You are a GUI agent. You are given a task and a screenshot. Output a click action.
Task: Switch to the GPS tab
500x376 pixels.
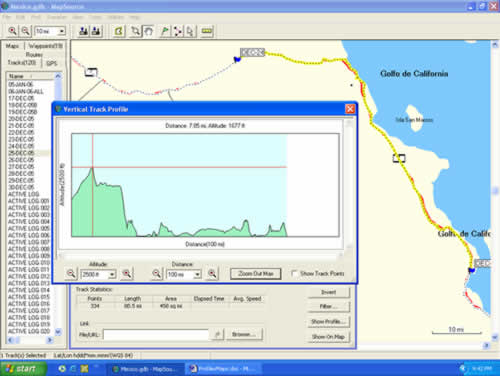[52, 63]
